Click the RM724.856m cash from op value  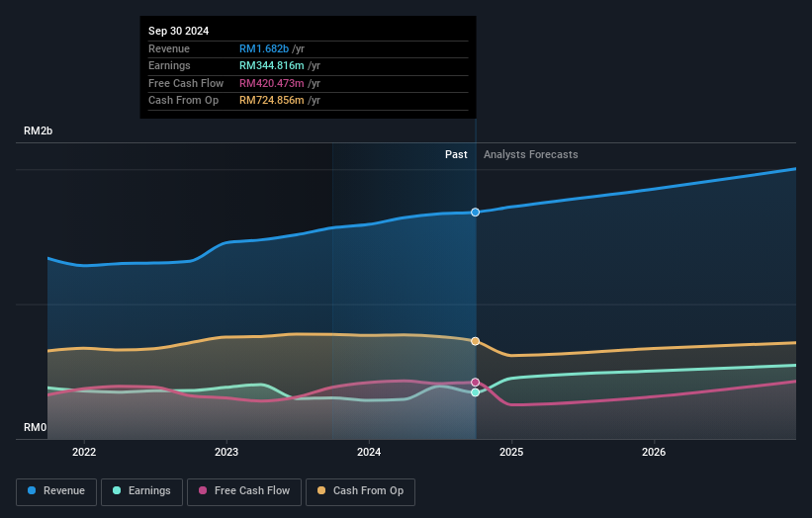272,101
